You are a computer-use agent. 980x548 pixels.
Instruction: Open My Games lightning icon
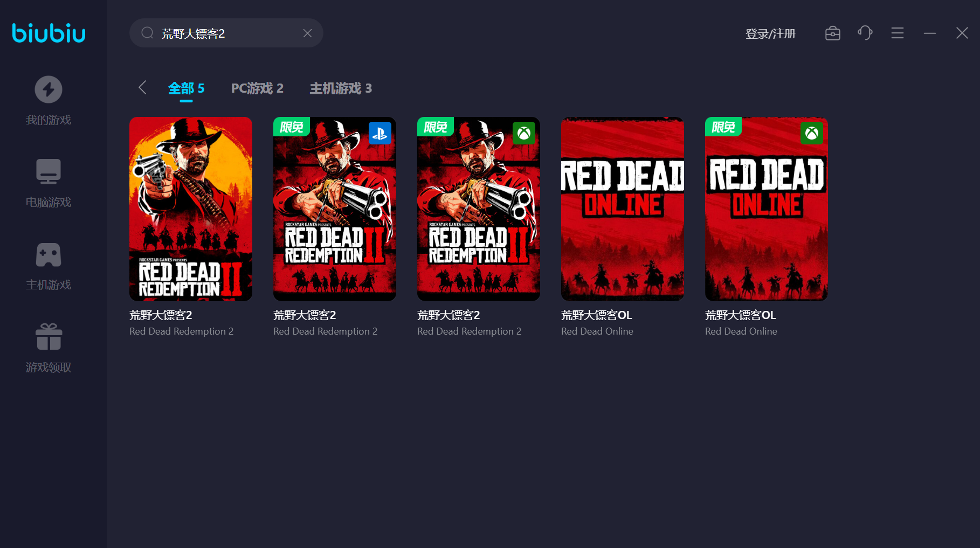49,89
